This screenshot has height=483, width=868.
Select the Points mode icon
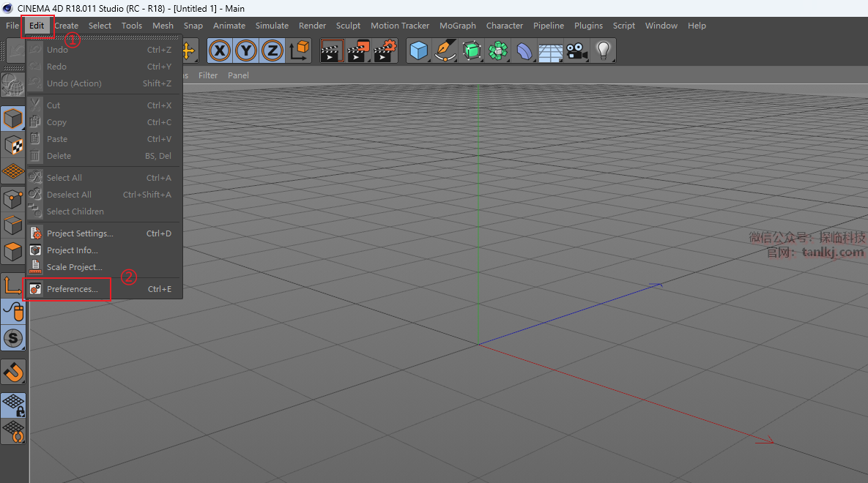13,198
